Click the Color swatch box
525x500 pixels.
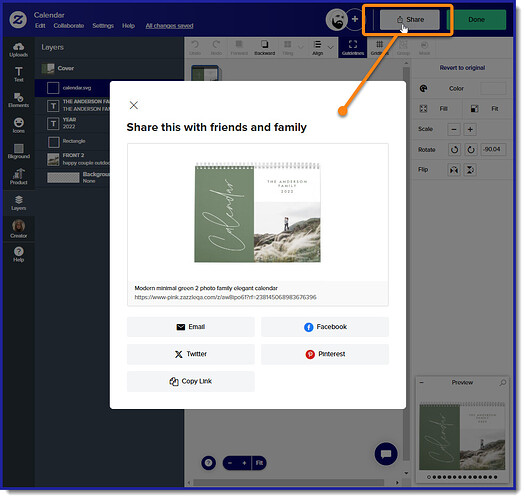click(493, 88)
